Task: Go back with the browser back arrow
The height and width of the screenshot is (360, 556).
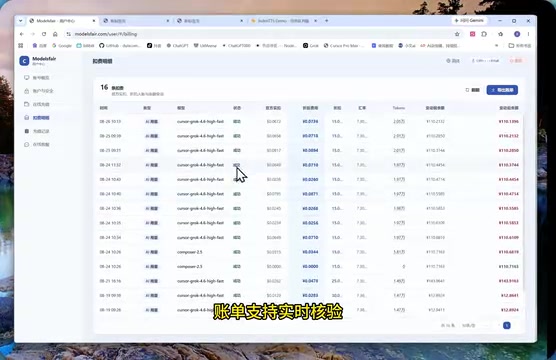Action: pos(22,34)
